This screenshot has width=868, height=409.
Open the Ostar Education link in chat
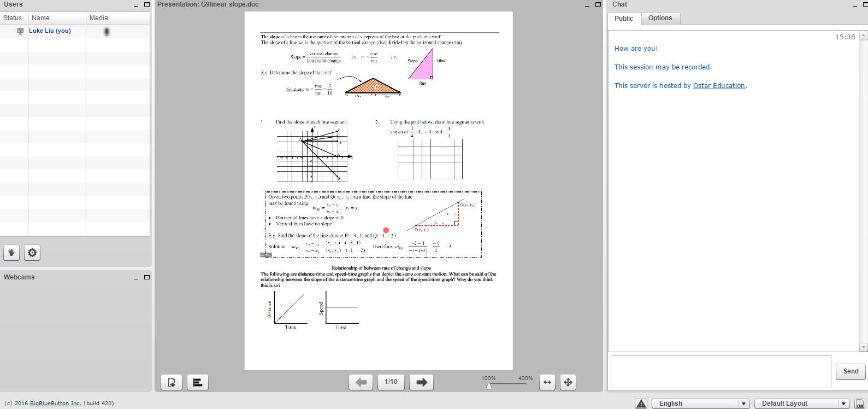click(x=719, y=86)
